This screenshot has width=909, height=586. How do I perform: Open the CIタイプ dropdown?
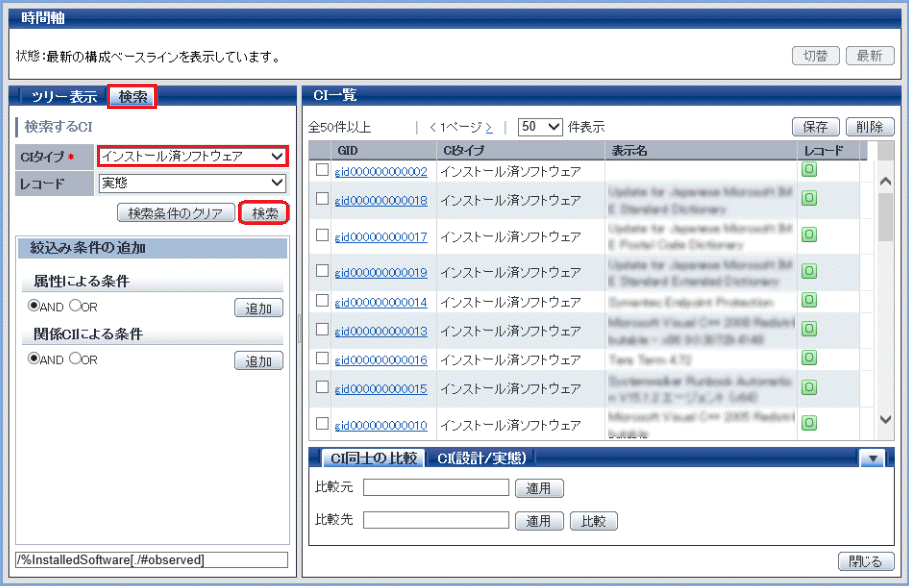pyautogui.click(x=193, y=156)
